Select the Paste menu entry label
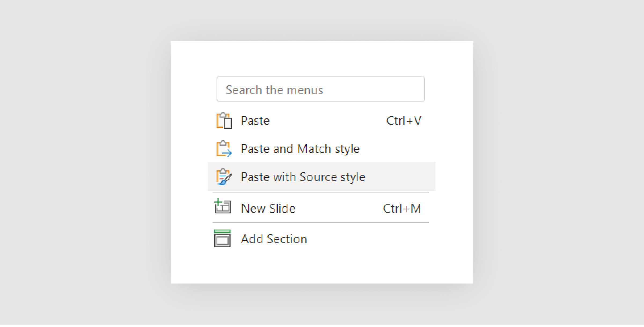The width and height of the screenshot is (644, 327). (x=255, y=121)
